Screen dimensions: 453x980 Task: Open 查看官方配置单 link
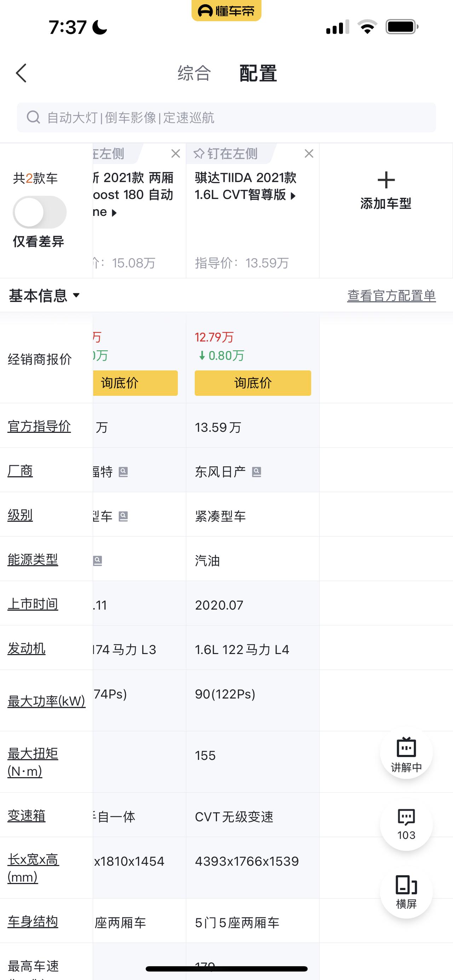391,296
